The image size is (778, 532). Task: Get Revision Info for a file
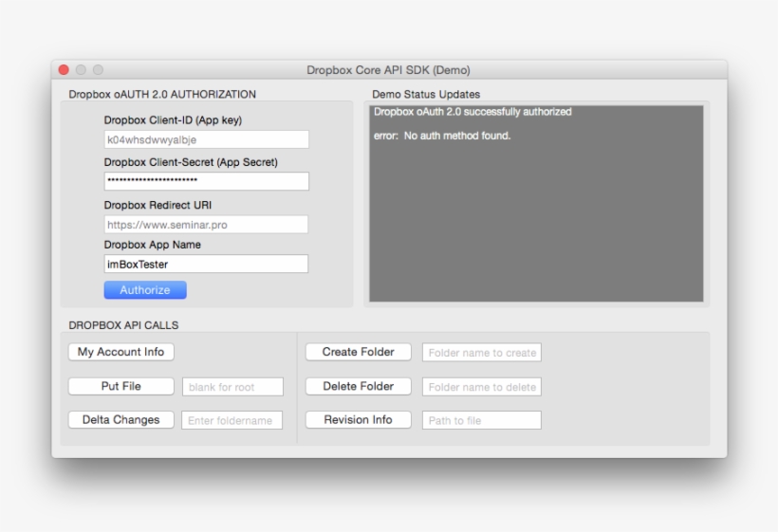click(359, 420)
